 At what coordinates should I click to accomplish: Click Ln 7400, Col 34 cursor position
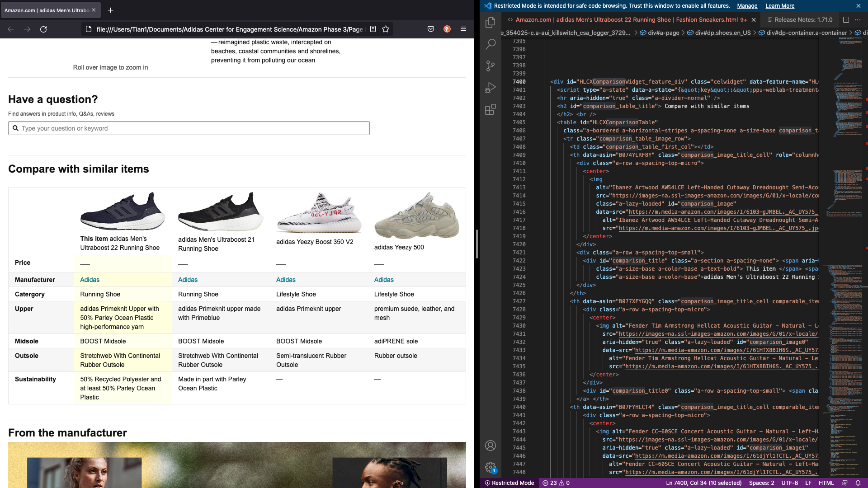(x=704, y=483)
